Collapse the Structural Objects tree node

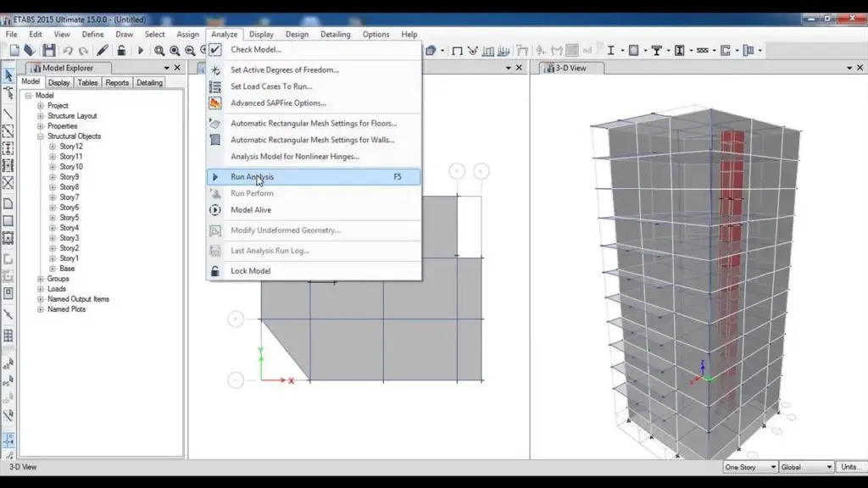(x=40, y=136)
